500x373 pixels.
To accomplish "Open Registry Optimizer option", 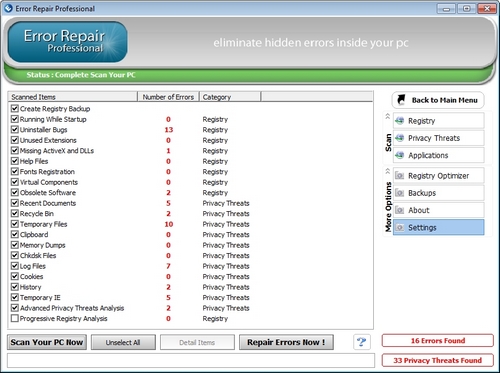I will [x=439, y=176].
